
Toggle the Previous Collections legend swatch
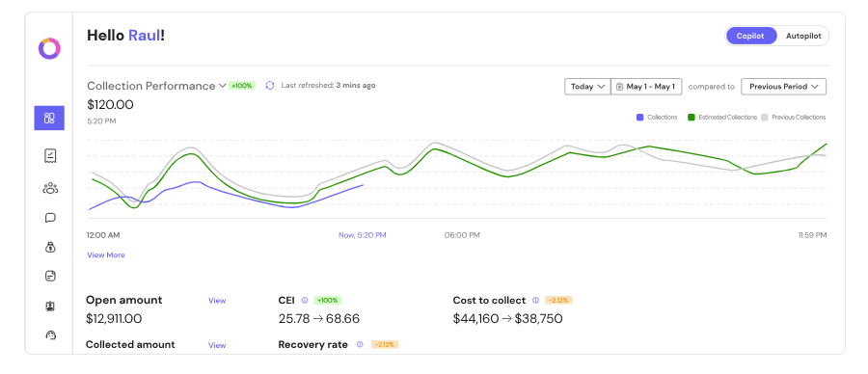(765, 118)
